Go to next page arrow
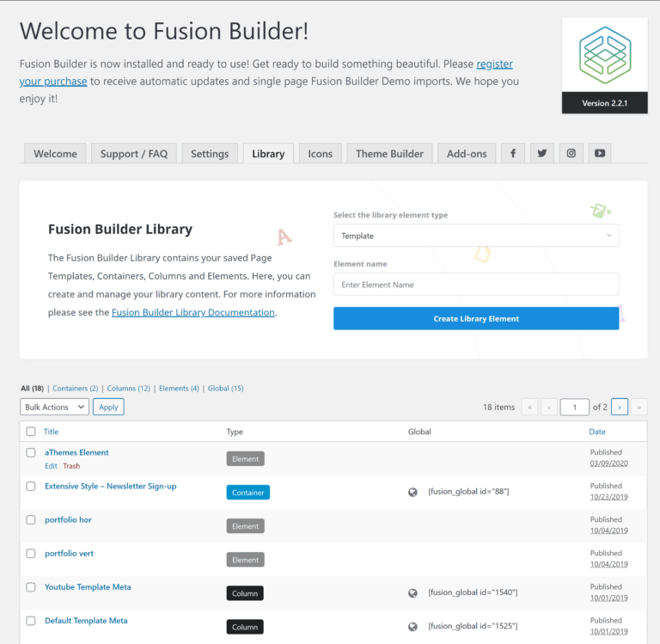 620,407
